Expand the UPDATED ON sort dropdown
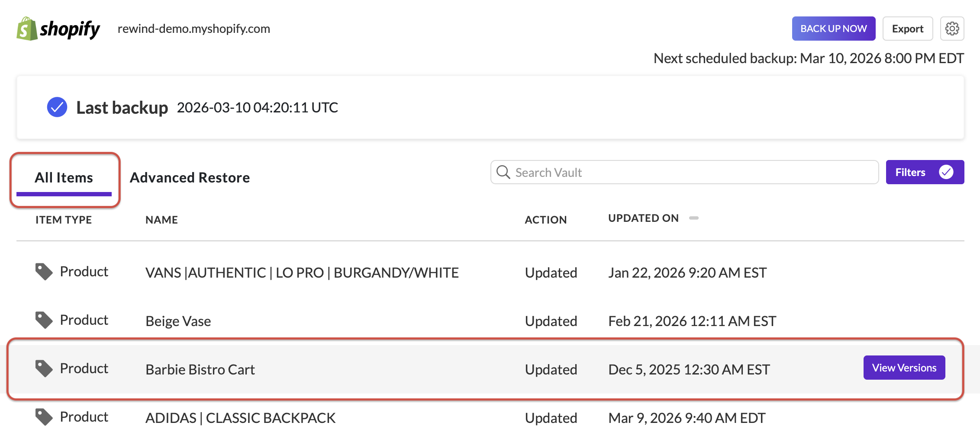This screenshot has width=980, height=448. click(x=695, y=218)
